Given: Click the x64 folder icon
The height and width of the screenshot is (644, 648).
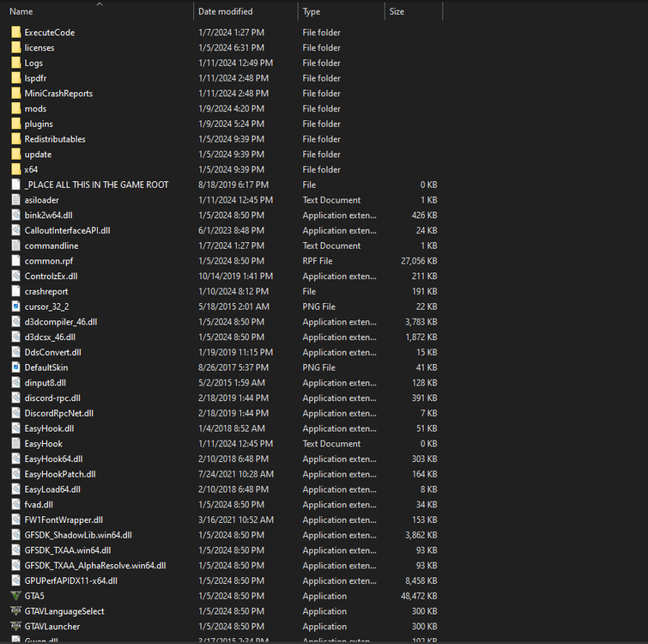Looking at the screenshot, I should (x=15, y=169).
